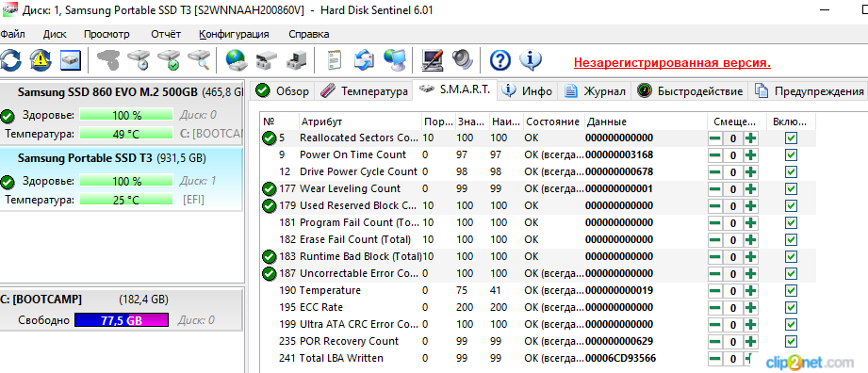The image size is (868, 373).
Task: Click green status icon of Runtime Bad Block
Action: (x=269, y=257)
